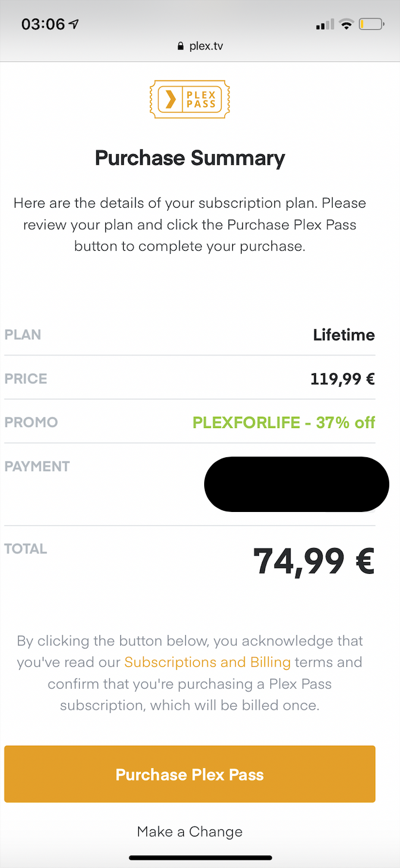
Task: Tap the Wi-Fi status icon
Action: click(x=345, y=24)
